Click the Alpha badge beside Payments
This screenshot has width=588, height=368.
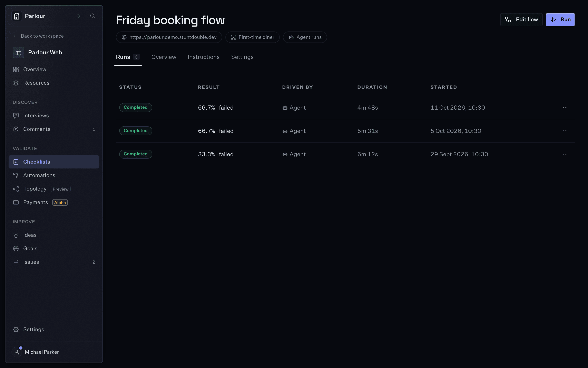(x=60, y=202)
